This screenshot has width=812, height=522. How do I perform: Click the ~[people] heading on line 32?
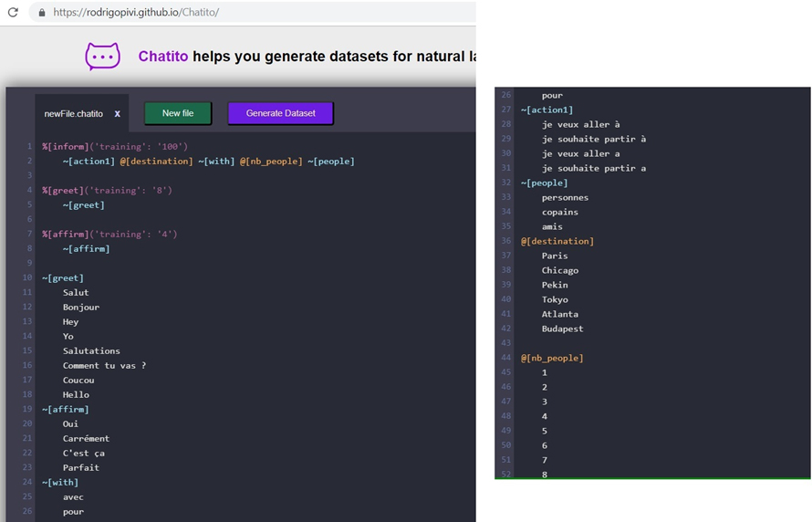[x=544, y=183]
